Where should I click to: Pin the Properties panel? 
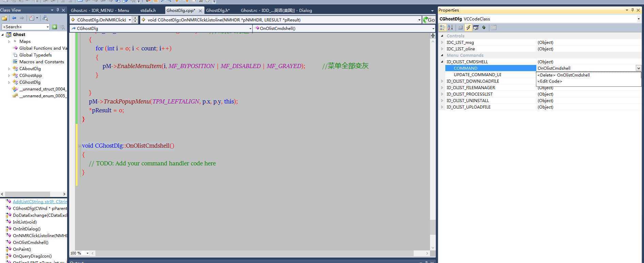point(632,10)
